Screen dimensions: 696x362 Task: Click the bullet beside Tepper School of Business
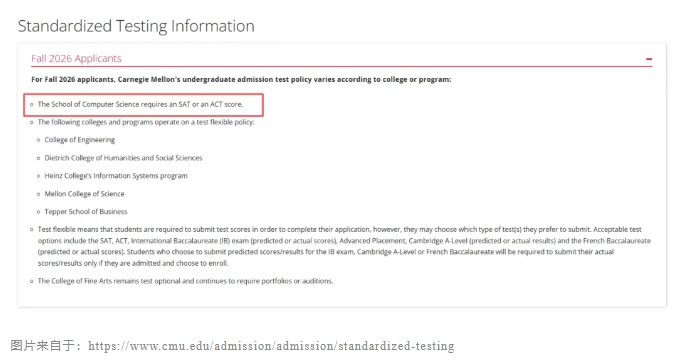tap(39, 212)
